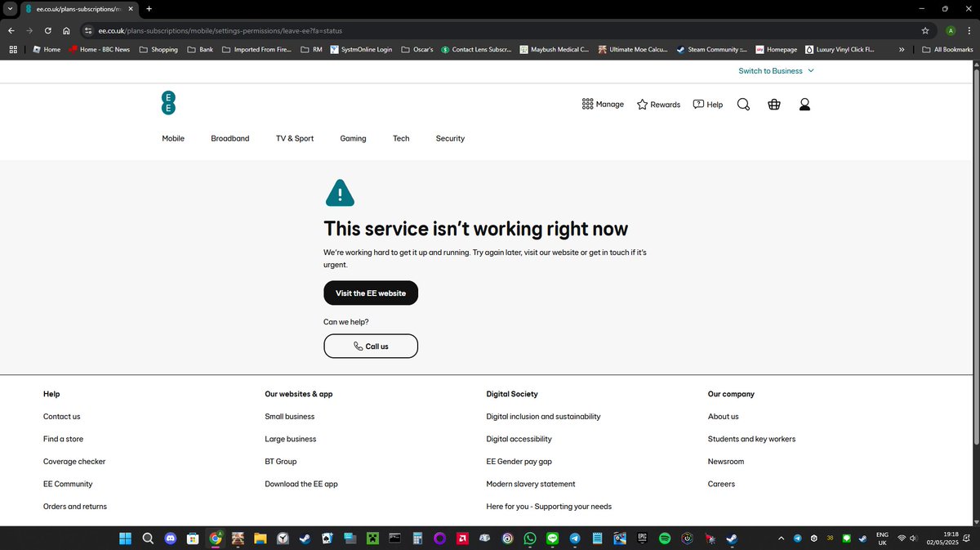Open the Tech navigation menu
Screen dimensions: 980x550
(401, 138)
